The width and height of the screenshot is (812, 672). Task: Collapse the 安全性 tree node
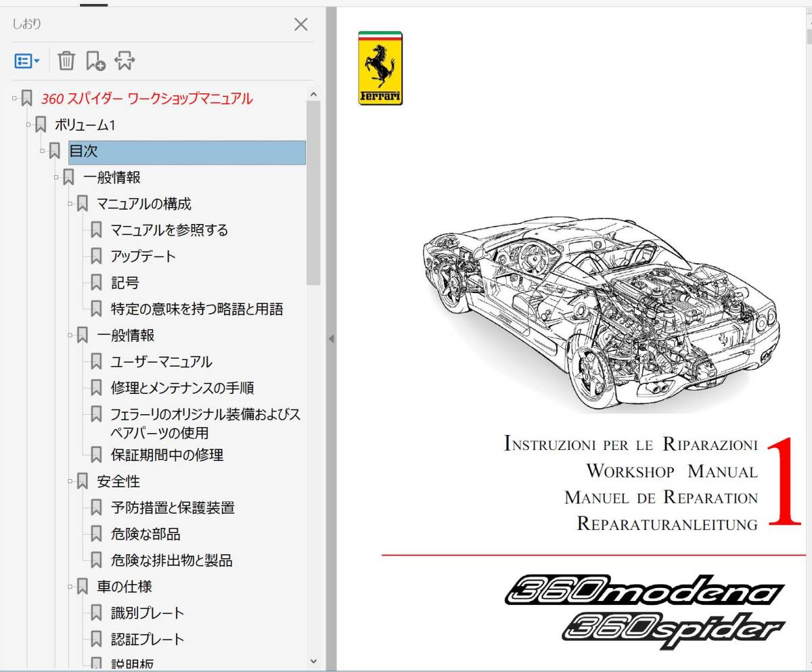pos(70,481)
